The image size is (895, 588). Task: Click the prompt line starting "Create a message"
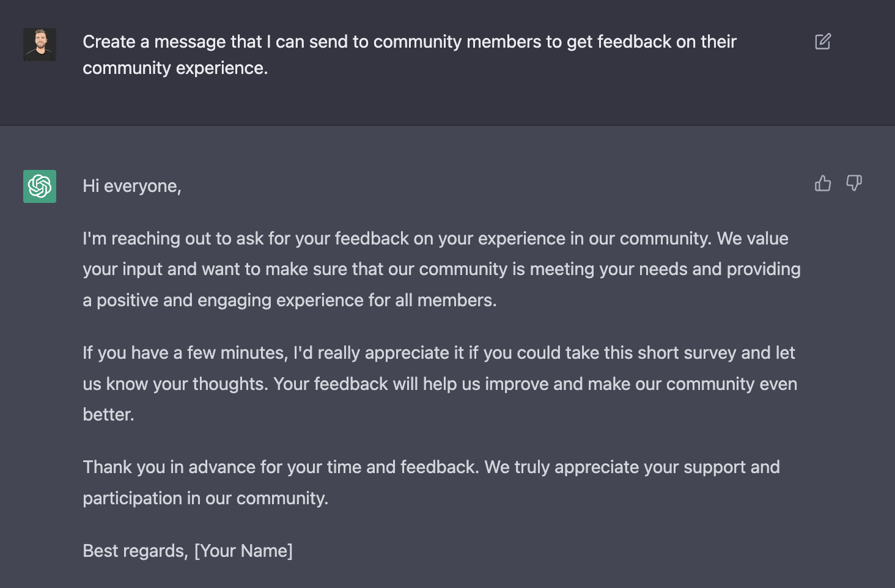pyautogui.click(x=410, y=42)
